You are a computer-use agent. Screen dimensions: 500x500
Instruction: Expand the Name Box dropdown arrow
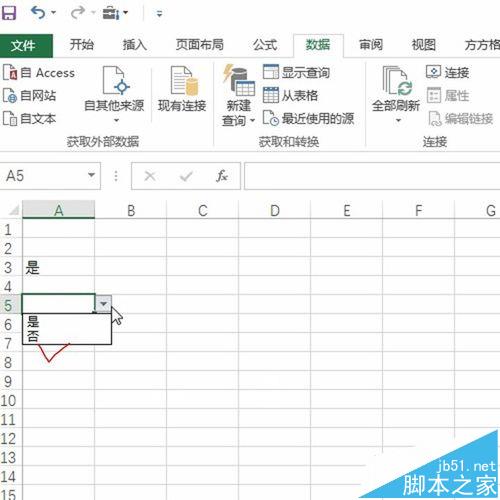pyautogui.click(x=91, y=175)
